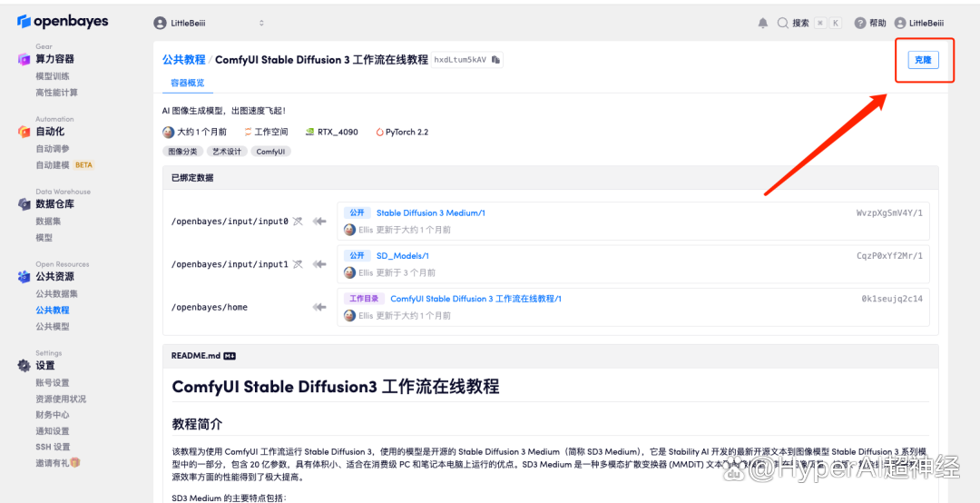Click the 设置 gear icon
980x503 pixels.
(24, 366)
